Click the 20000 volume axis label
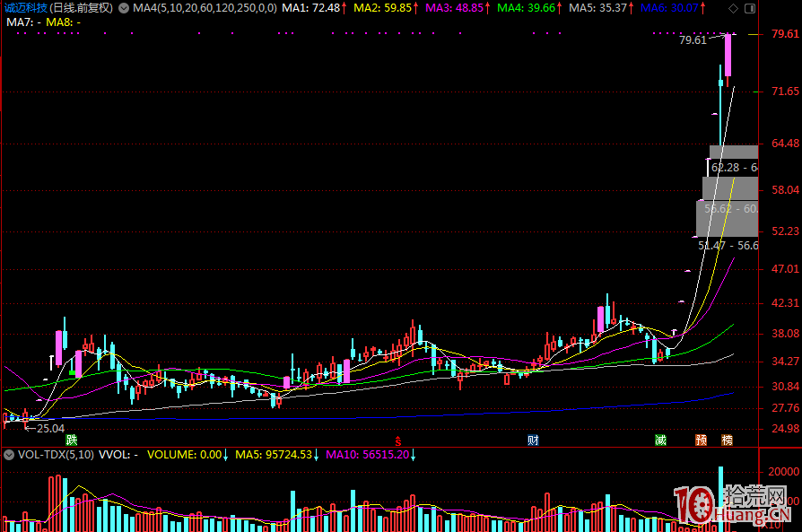Screen dimensions: 802x532 pyautogui.click(x=783, y=472)
